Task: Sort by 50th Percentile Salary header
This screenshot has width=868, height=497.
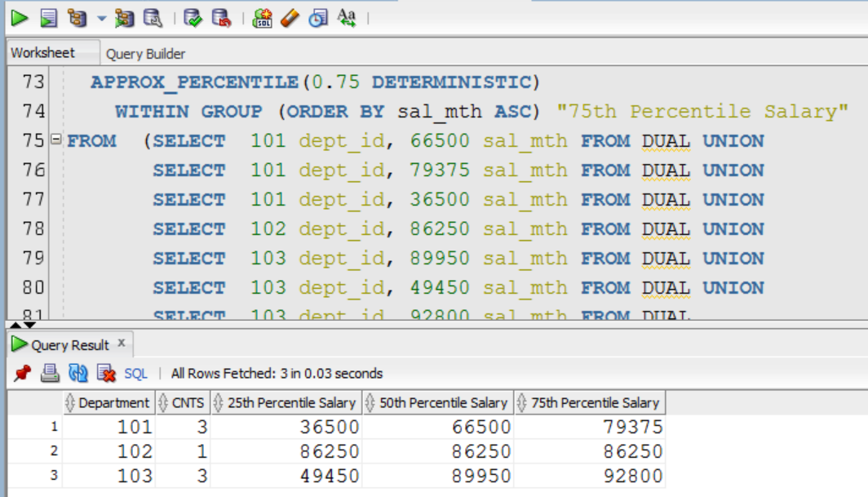Action: point(438,403)
